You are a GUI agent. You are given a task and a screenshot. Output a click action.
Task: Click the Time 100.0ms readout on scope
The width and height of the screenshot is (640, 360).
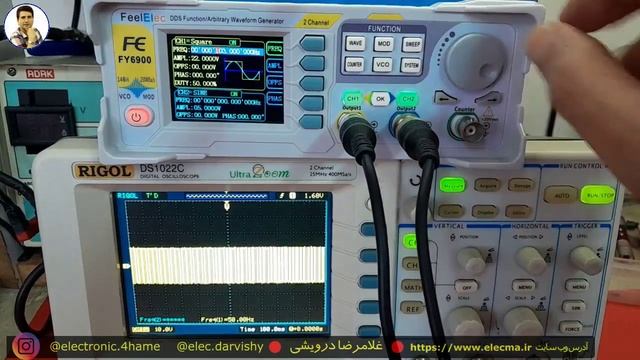coord(262,329)
